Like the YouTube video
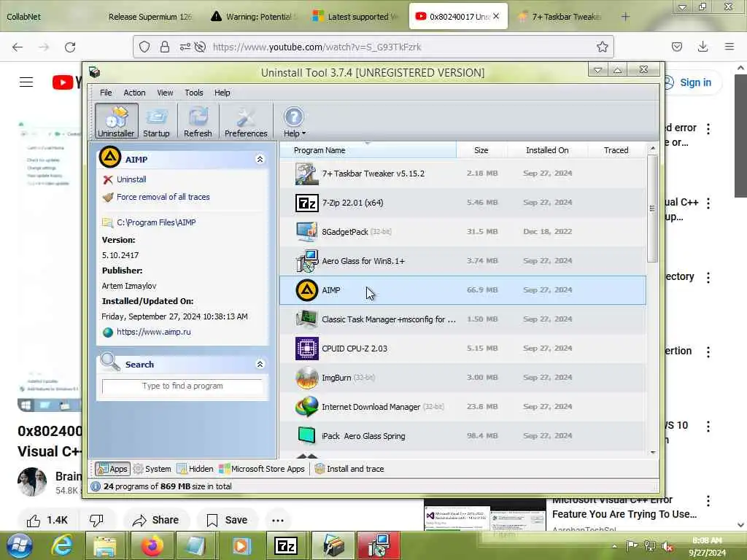Image resolution: width=747 pixels, height=560 pixels. 47,520
